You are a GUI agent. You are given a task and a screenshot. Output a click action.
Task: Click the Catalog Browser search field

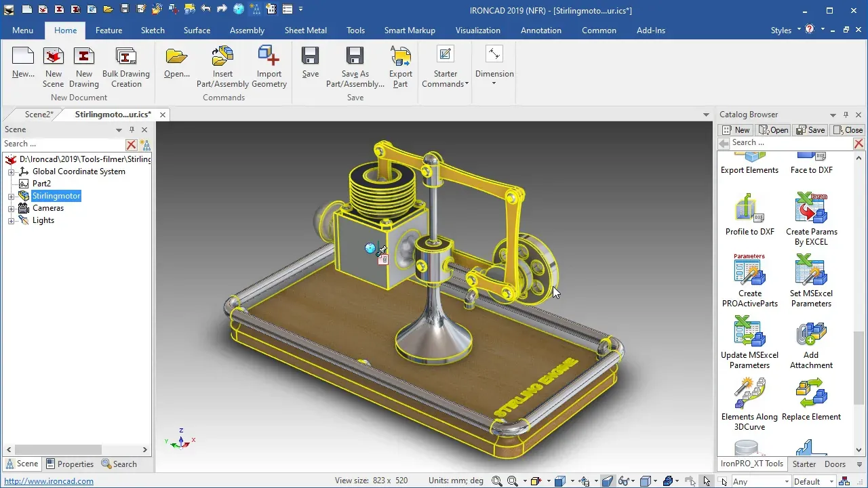click(x=791, y=142)
